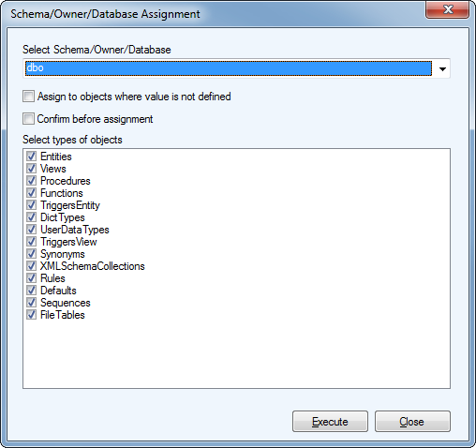This screenshot has height=448, width=476.
Task: Toggle the TriggersView checkbox
Action: tap(31, 241)
